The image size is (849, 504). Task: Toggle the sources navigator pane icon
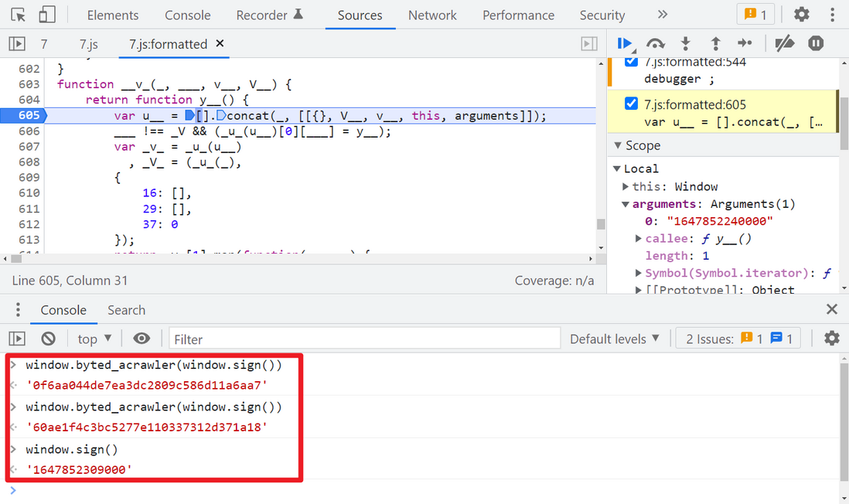click(17, 43)
